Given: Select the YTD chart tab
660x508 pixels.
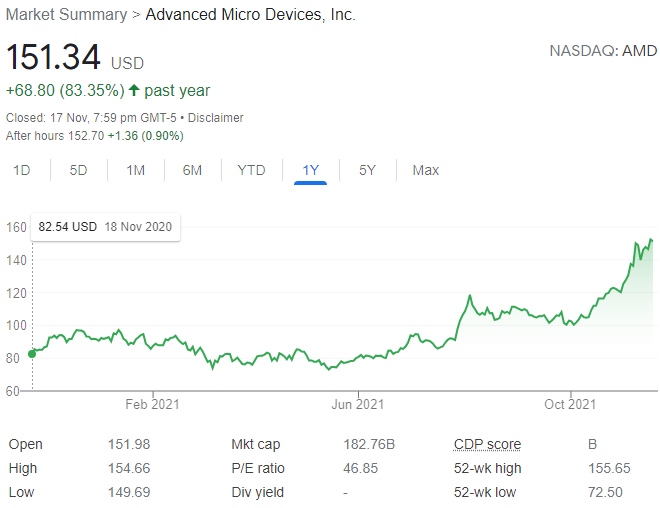Looking at the screenshot, I should pos(251,170).
